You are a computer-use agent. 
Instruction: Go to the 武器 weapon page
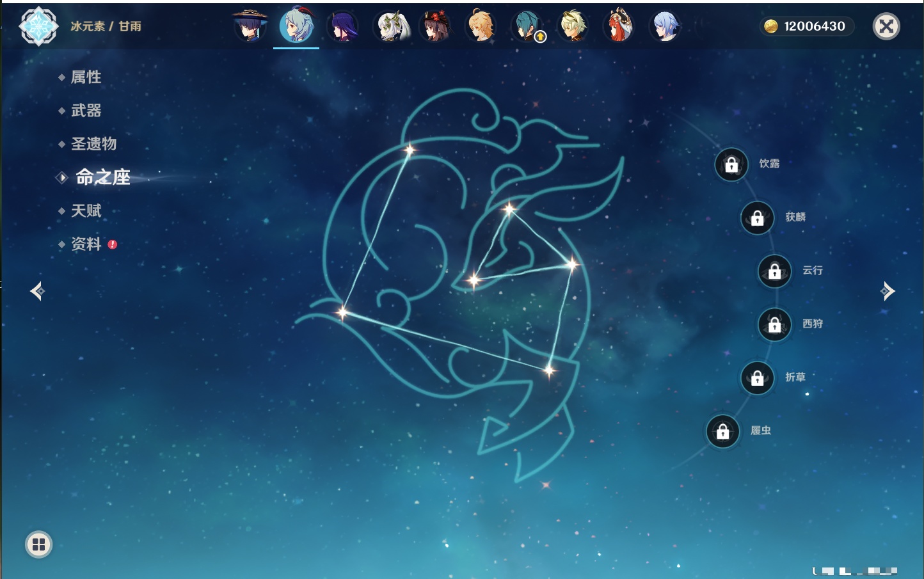click(x=86, y=111)
